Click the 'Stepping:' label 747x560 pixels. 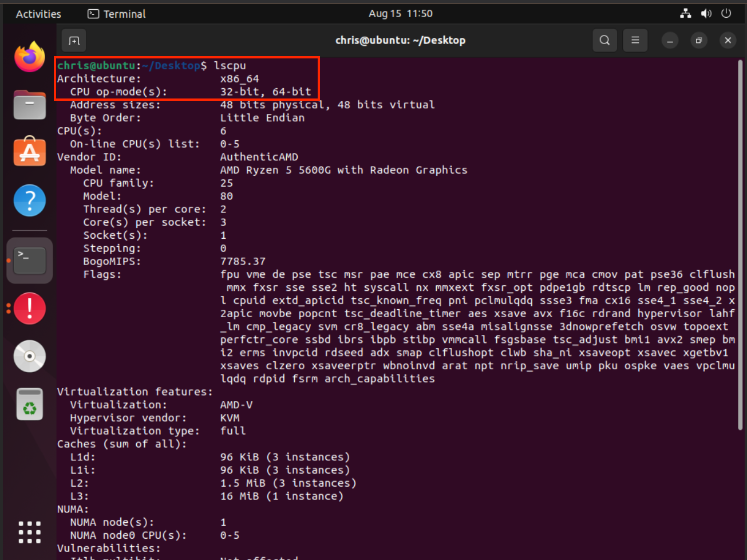point(112,249)
